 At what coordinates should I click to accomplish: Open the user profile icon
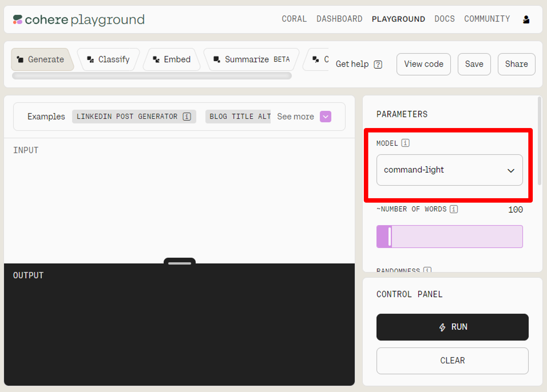526,20
